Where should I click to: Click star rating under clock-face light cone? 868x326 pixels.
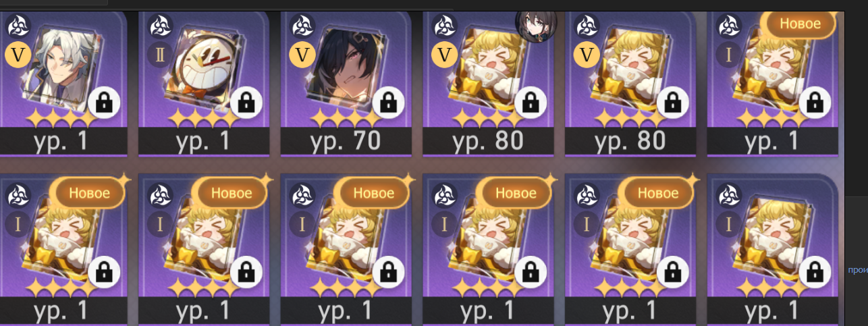coord(202,120)
